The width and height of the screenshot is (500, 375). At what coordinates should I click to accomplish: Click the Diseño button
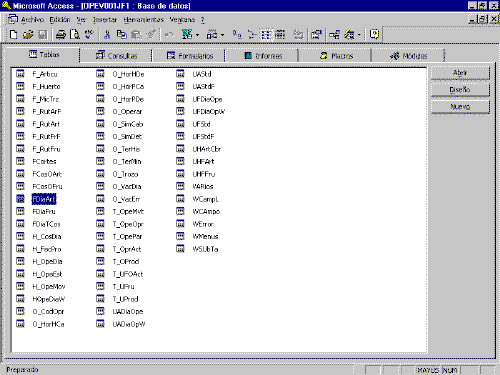pyautogui.click(x=460, y=90)
